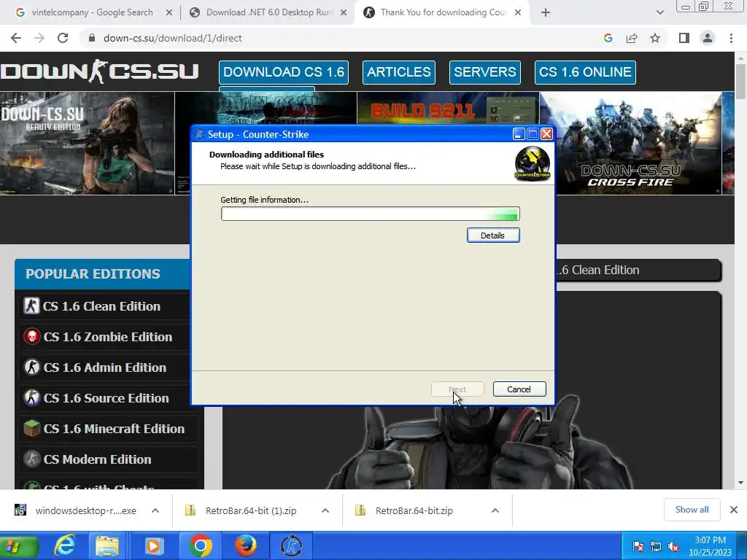747x560 pixels.
Task: Click the DOWN-CS.SU site logo
Action: pyautogui.click(x=99, y=72)
